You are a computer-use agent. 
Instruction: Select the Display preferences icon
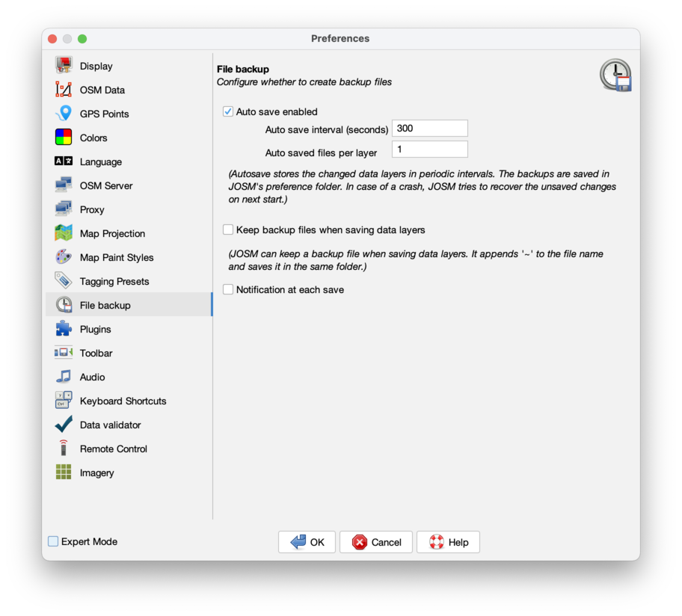pyautogui.click(x=63, y=66)
